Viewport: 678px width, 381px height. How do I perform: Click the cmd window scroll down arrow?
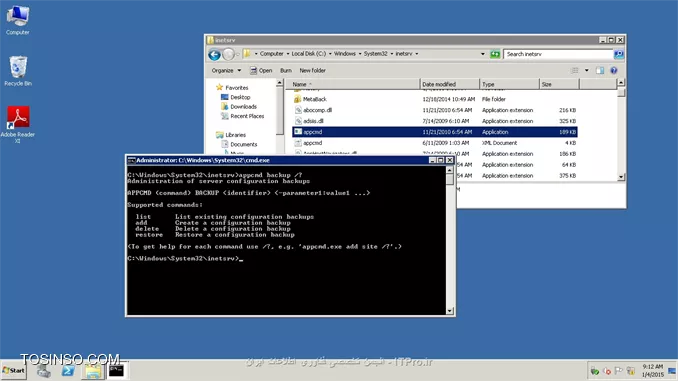tap(450, 311)
